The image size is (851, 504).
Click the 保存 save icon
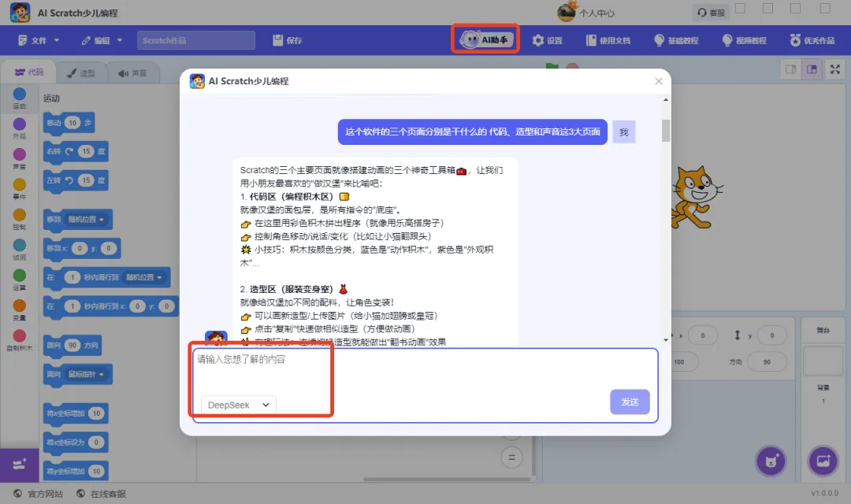(x=277, y=40)
